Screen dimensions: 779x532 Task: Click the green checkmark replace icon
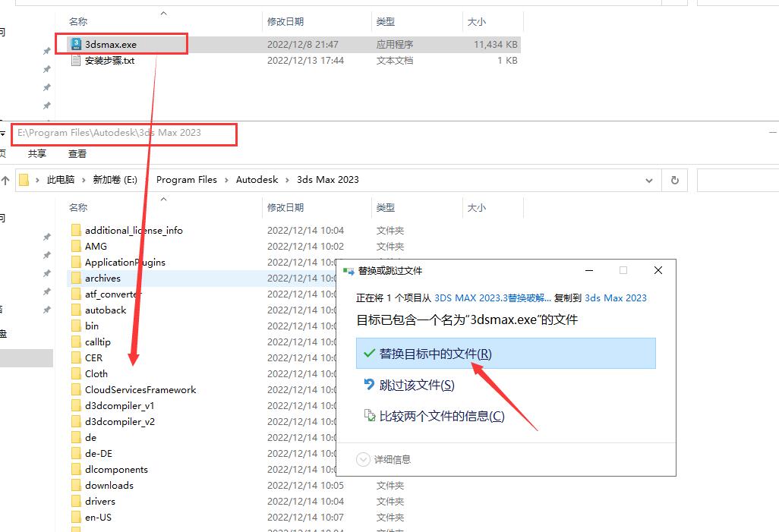point(369,354)
